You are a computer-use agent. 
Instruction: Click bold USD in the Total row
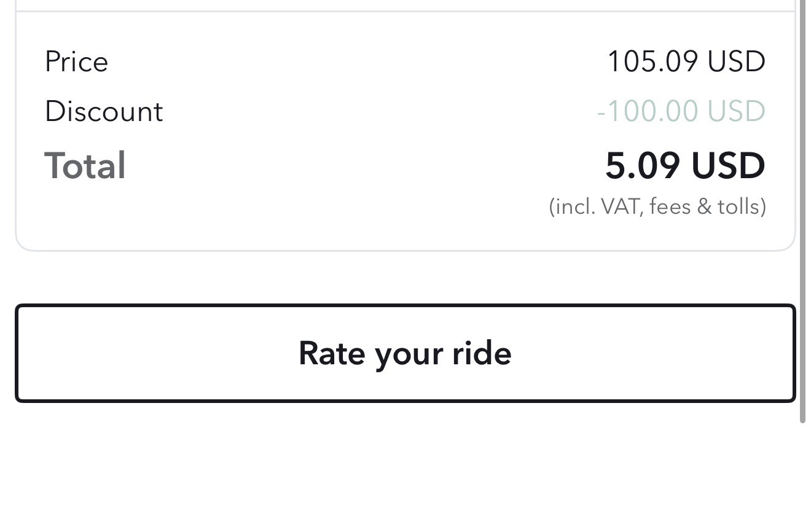728,166
